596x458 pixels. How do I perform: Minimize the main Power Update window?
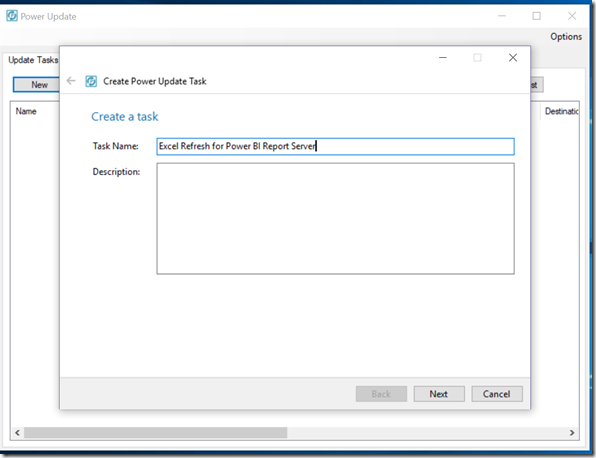pos(502,16)
